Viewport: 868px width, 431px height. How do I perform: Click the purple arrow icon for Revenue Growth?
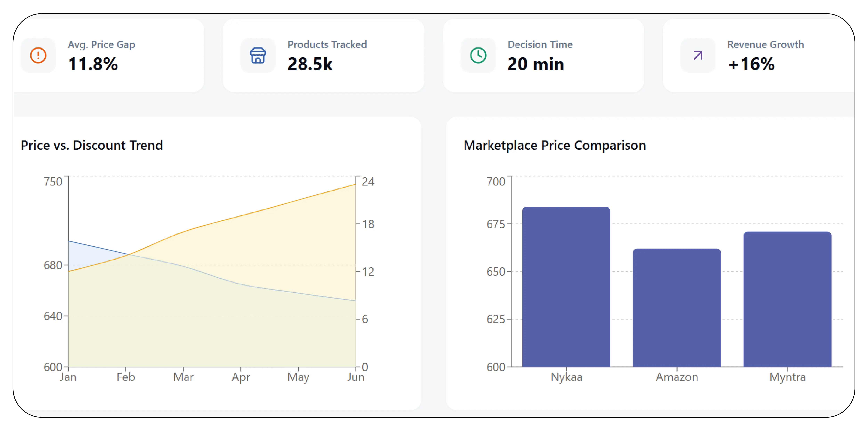(698, 55)
